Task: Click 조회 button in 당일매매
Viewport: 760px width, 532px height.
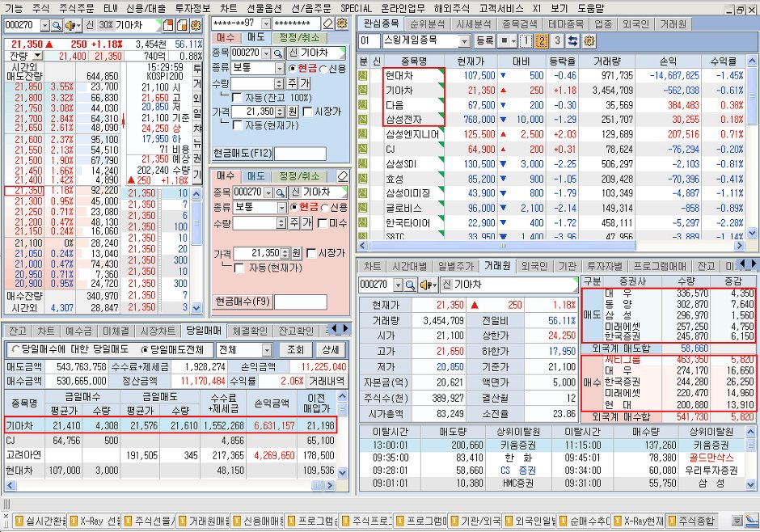Action: pos(295,350)
